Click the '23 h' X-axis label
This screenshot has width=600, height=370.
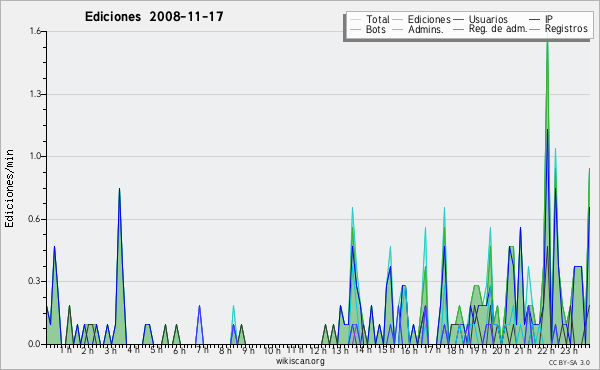coord(569,350)
